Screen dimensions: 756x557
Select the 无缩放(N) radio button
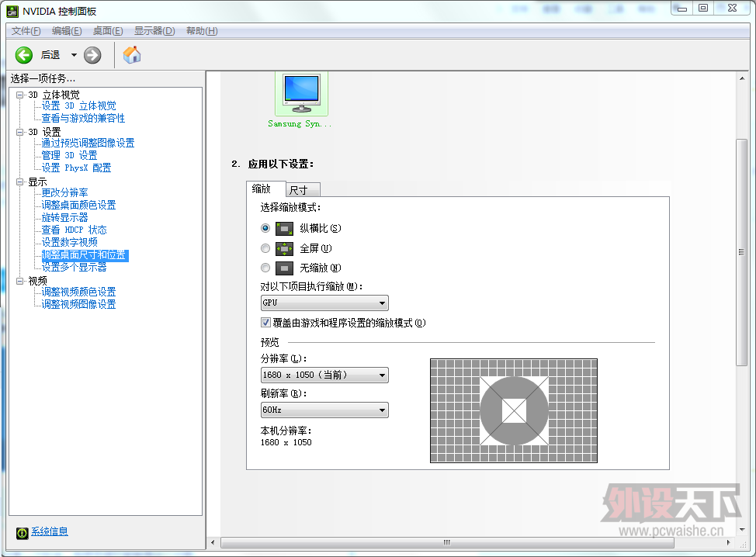tap(265, 268)
